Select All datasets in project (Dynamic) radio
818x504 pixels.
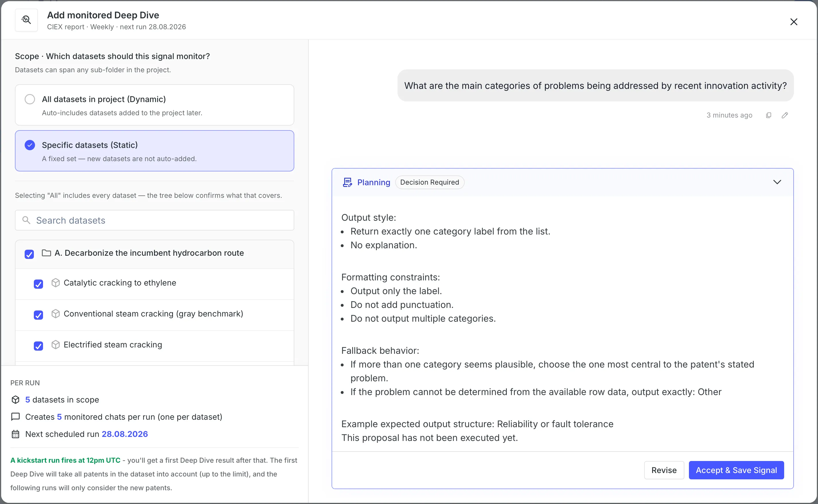coord(30,99)
